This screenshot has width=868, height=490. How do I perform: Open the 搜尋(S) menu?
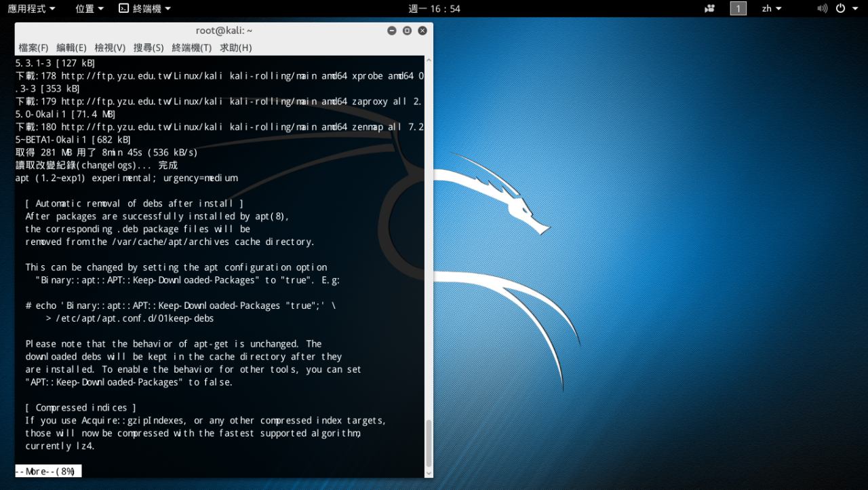149,48
